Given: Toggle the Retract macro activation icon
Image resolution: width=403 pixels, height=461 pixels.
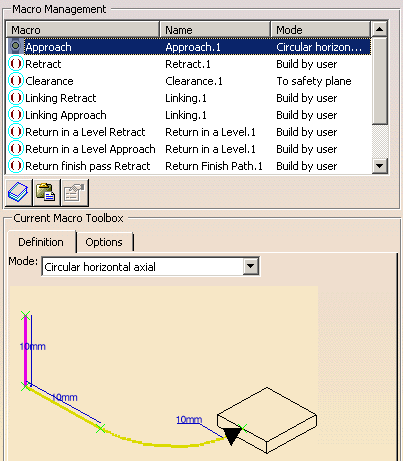Looking at the screenshot, I should coord(16,63).
